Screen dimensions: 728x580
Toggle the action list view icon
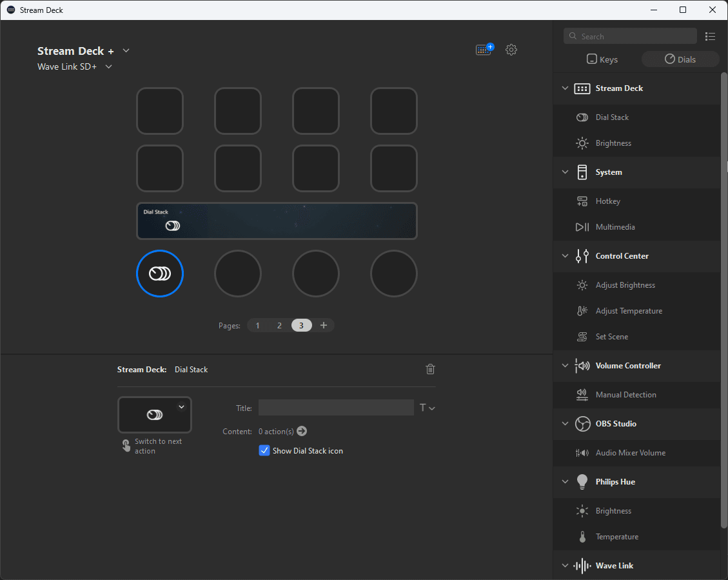[710, 36]
